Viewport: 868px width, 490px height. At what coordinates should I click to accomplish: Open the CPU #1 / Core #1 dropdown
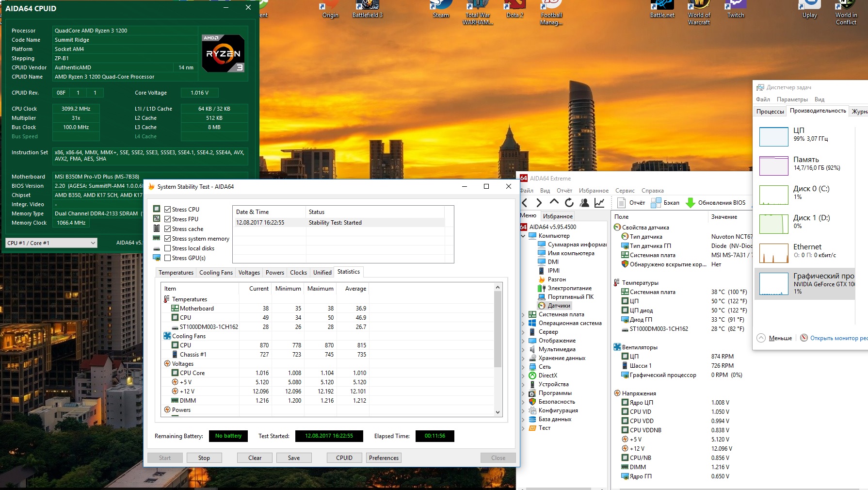click(51, 243)
